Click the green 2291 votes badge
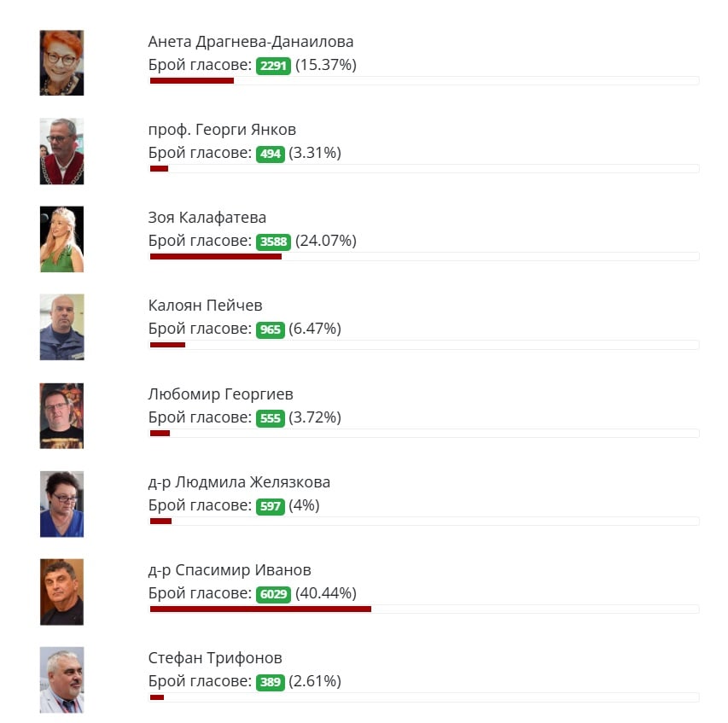Image resolution: width=728 pixels, height=723 pixels. click(274, 66)
